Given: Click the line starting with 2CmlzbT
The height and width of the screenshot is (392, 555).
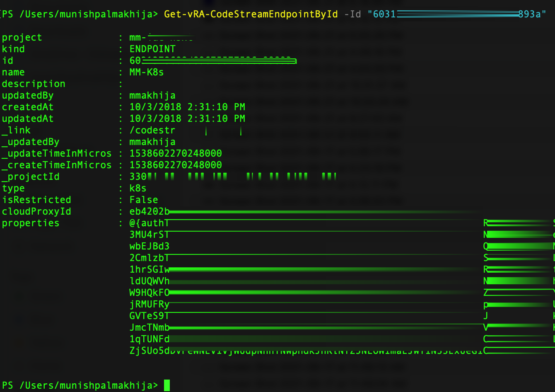Looking at the screenshot, I should (x=342, y=258).
